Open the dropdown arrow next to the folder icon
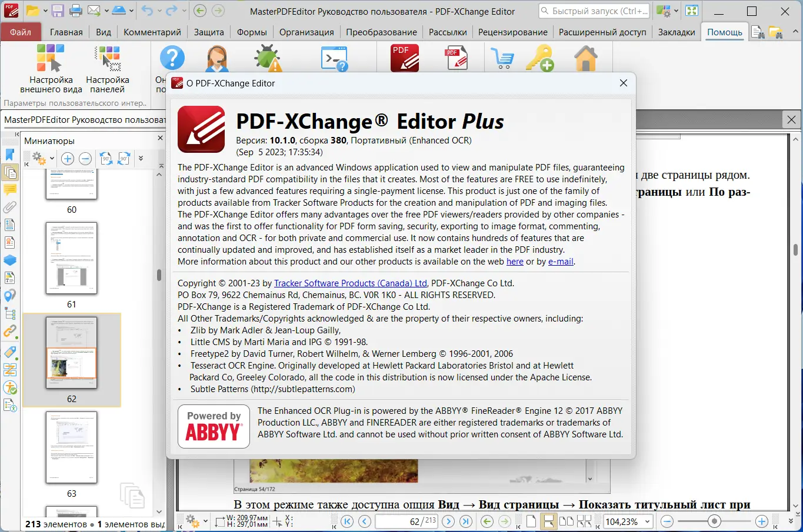The height and width of the screenshot is (532, 803). 45,11
